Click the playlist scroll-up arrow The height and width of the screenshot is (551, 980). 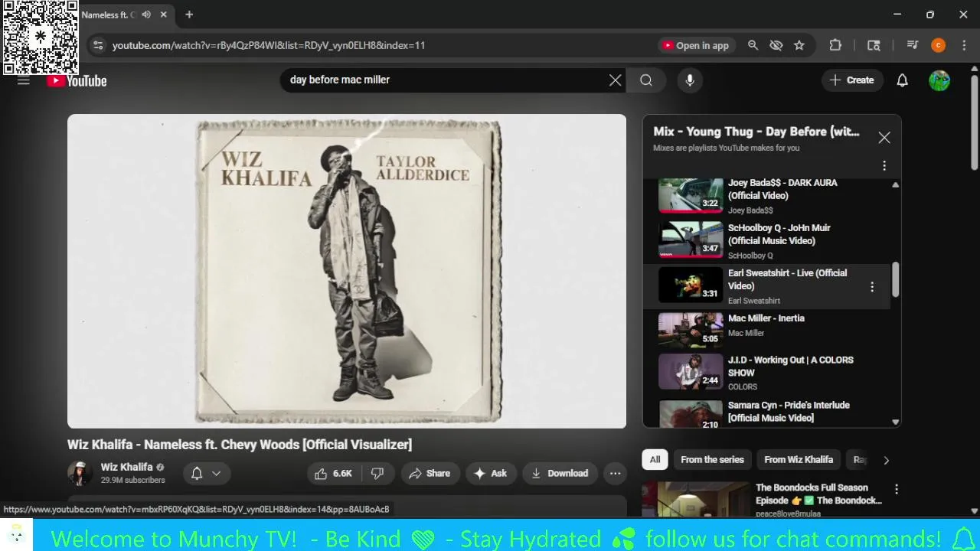click(895, 185)
